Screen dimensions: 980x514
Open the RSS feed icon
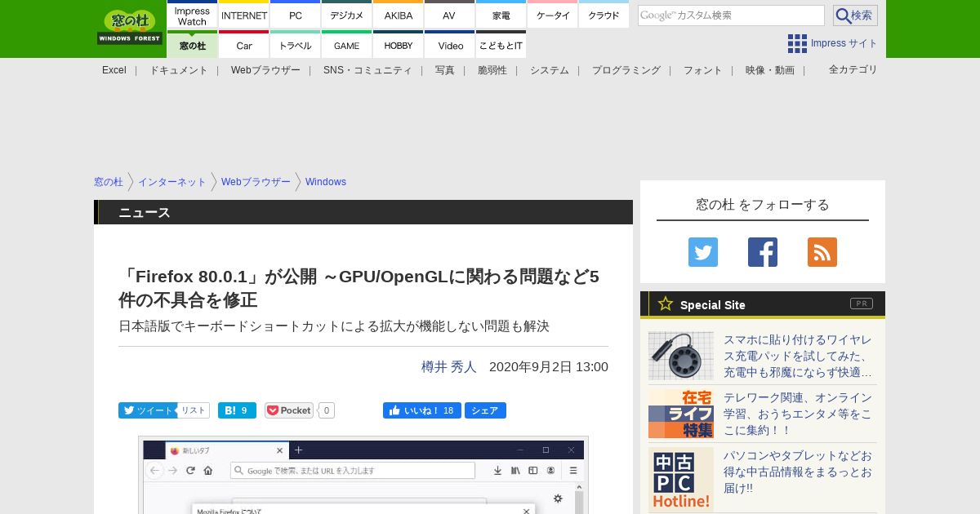[822, 252]
